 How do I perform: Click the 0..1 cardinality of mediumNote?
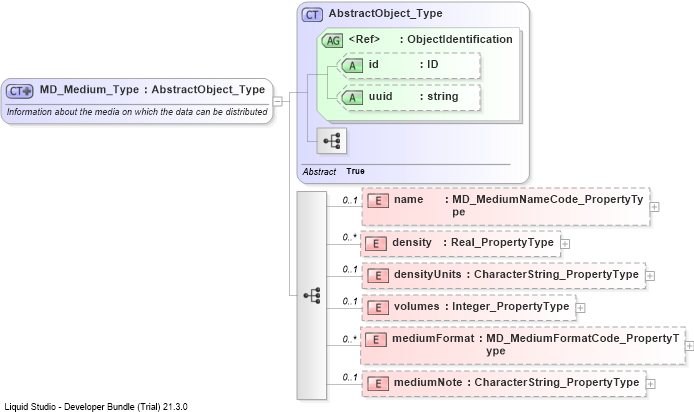tap(350, 377)
